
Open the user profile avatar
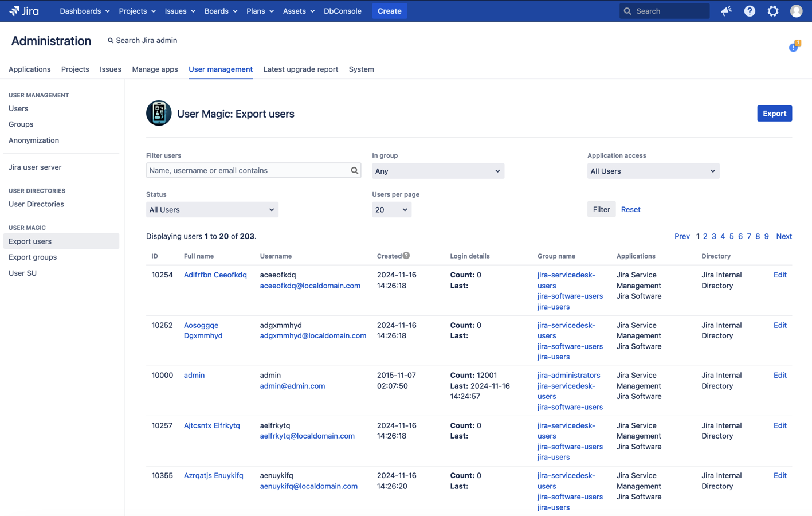click(x=796, y=11)
